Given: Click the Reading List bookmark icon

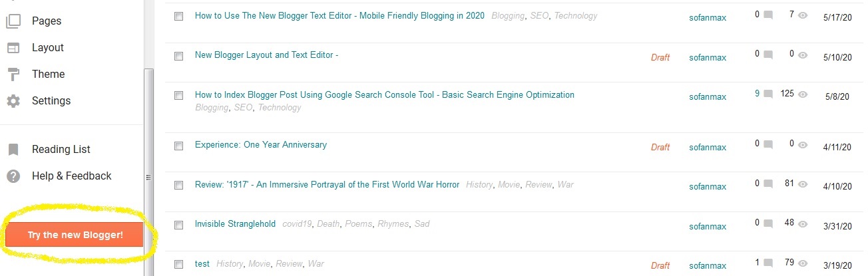Looking at the screenshot, I should coord(13,150).
